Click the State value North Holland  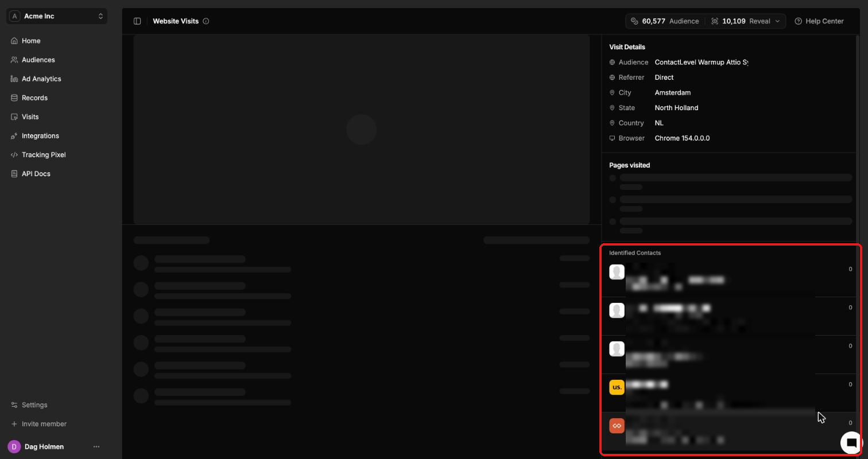[x=677, y=108]
